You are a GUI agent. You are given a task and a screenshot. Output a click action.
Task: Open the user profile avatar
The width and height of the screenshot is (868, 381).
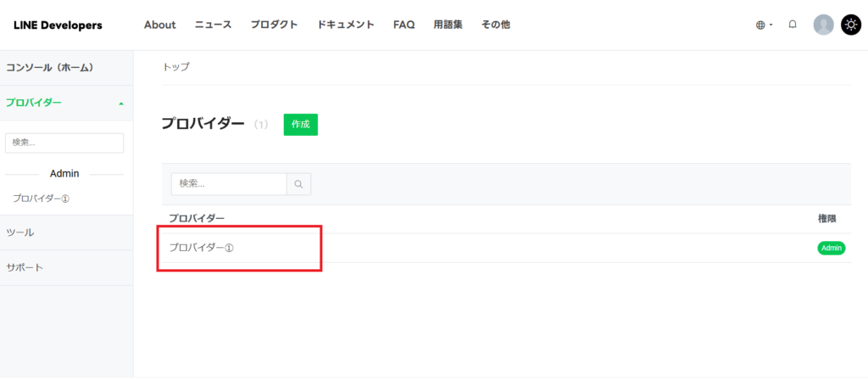click(823, 25)
